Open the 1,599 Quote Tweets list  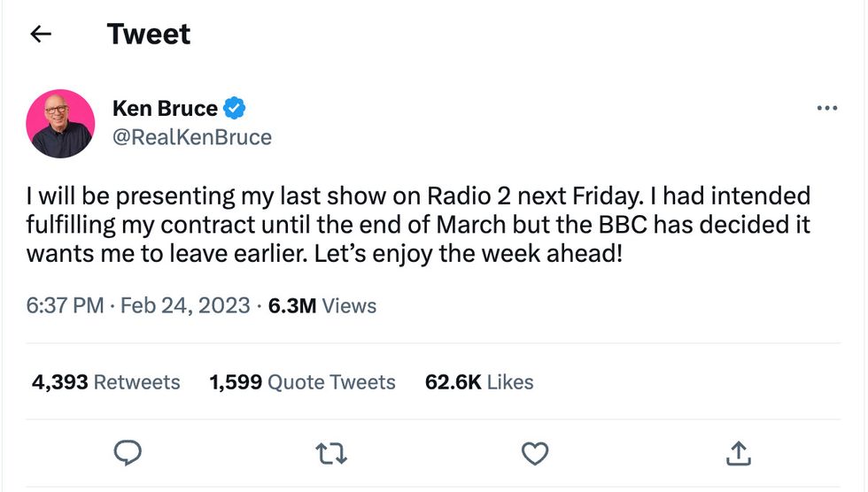(x=302, y=382)
